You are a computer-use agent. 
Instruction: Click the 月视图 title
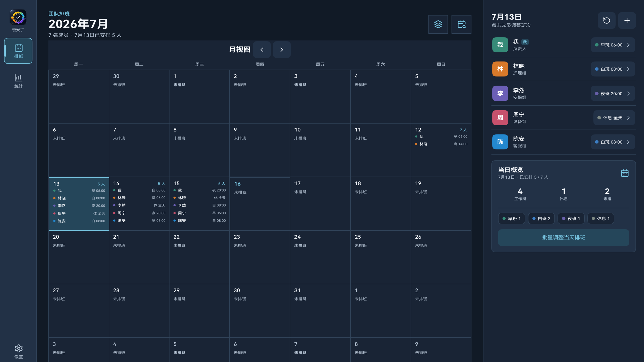[239, 49]
